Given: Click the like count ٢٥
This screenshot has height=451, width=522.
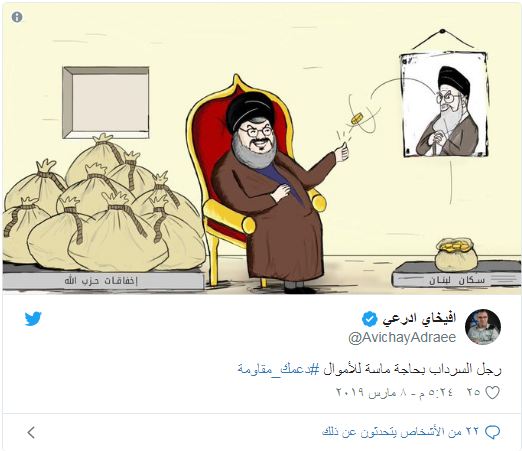Looking at the screenshot, I should pos(473,392).
